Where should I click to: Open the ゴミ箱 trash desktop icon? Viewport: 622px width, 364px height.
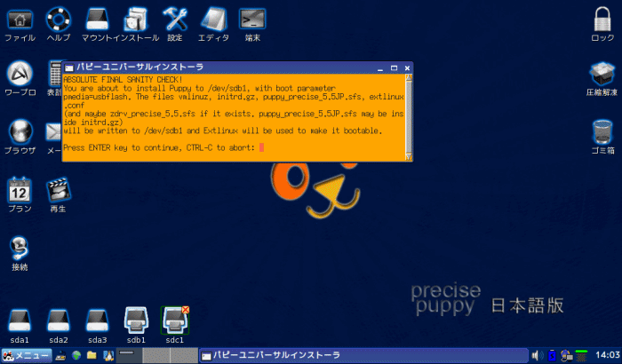pyautogui.click(x=602, y=131)
